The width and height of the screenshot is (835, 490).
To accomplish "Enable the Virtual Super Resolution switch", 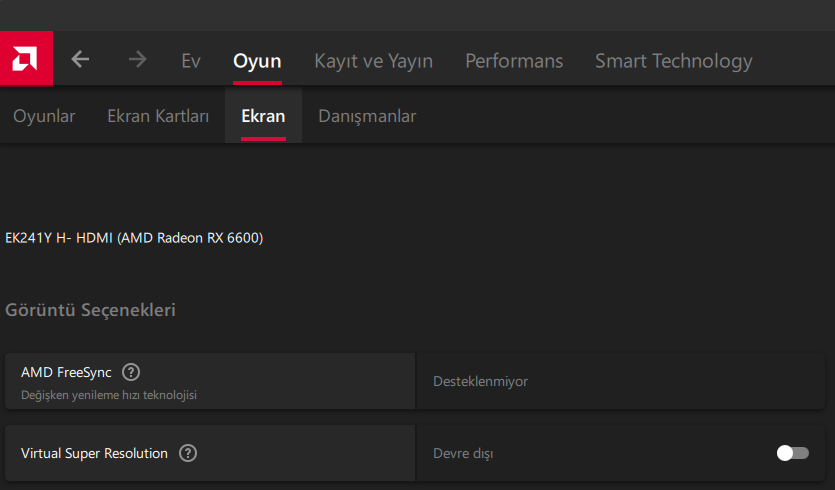I will point(792,453).
